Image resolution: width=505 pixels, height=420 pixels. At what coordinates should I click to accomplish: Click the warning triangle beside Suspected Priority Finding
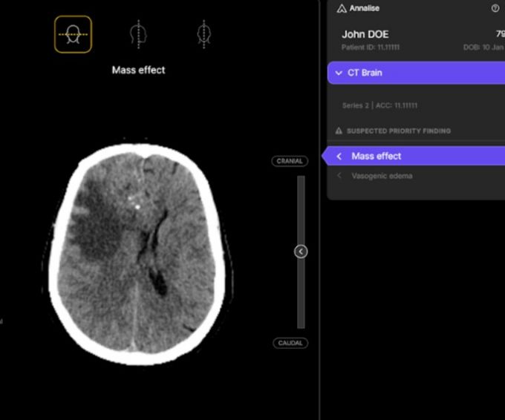339,131
